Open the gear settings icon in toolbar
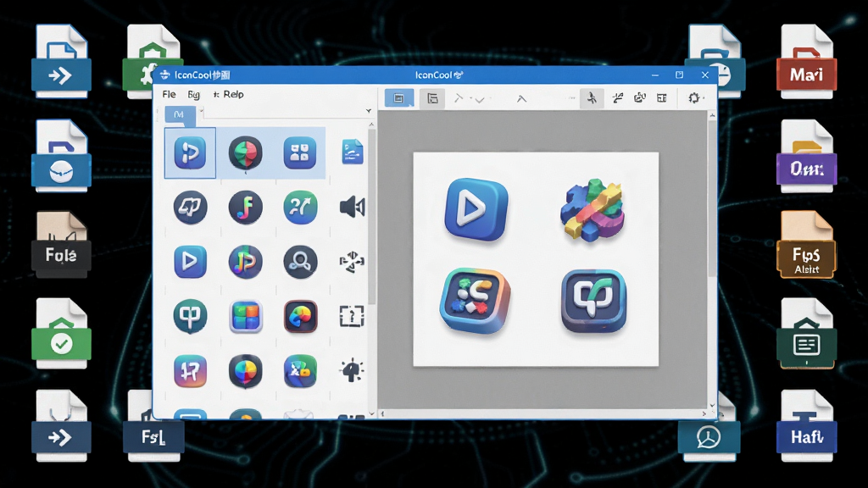 693,98
